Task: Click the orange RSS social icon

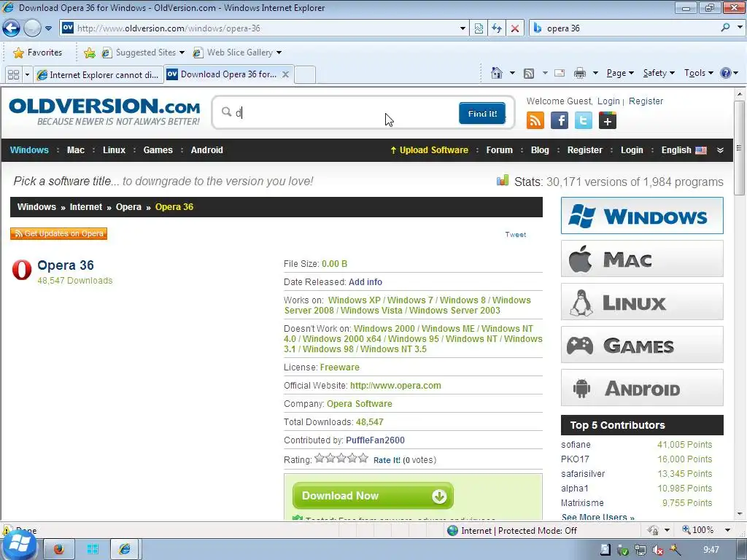Action: pyautogui.click(x=535, y=120)
